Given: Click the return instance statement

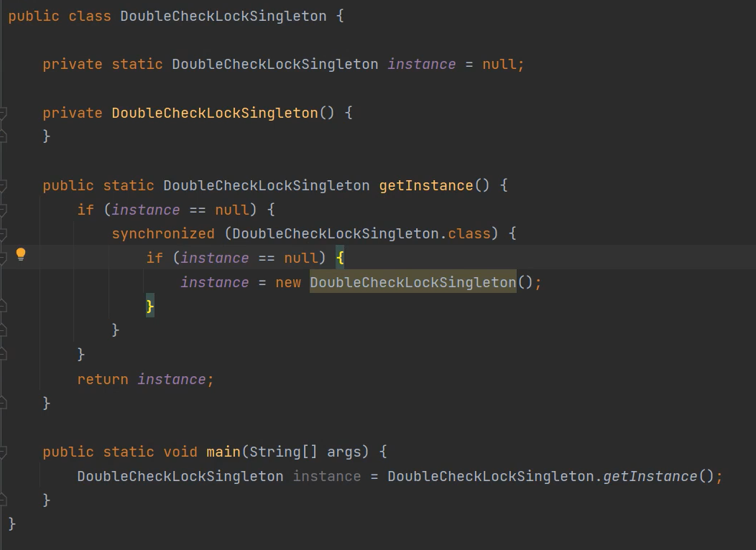Looking at the screenshot, I should [144, 378].
